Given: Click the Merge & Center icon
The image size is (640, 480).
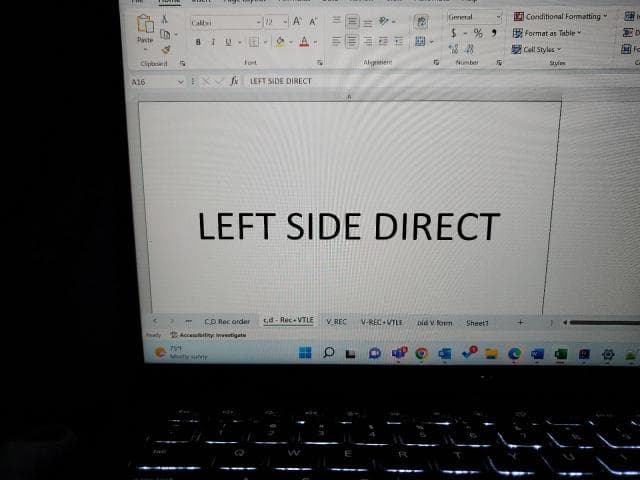Looking at the screenshot, I should (x=420, y=41).
